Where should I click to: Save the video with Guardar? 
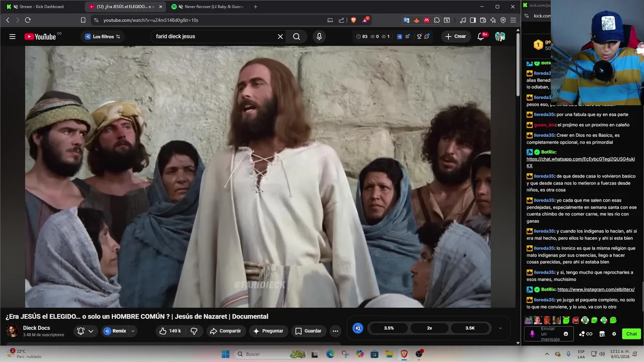pyautogui.click(x=308, y=331)
